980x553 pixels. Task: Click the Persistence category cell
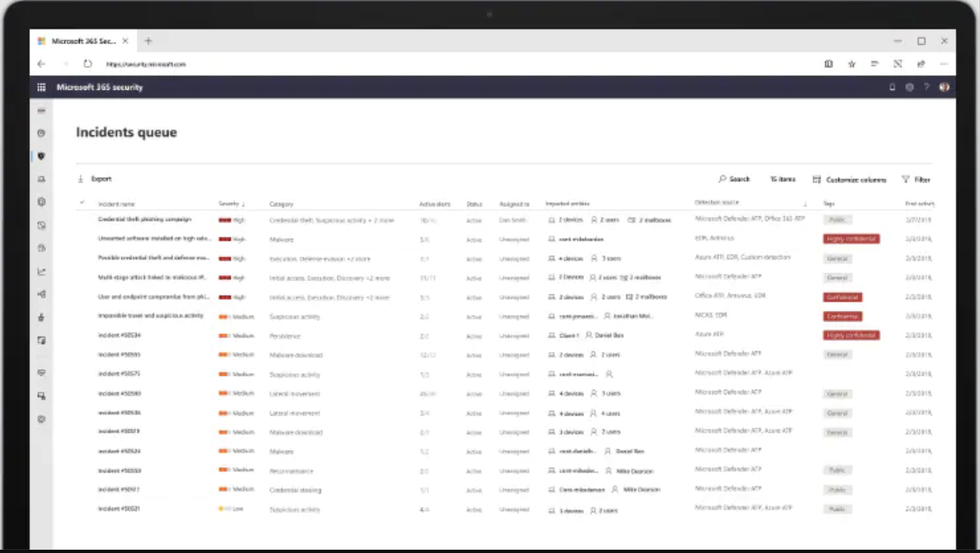click(285, 336)
